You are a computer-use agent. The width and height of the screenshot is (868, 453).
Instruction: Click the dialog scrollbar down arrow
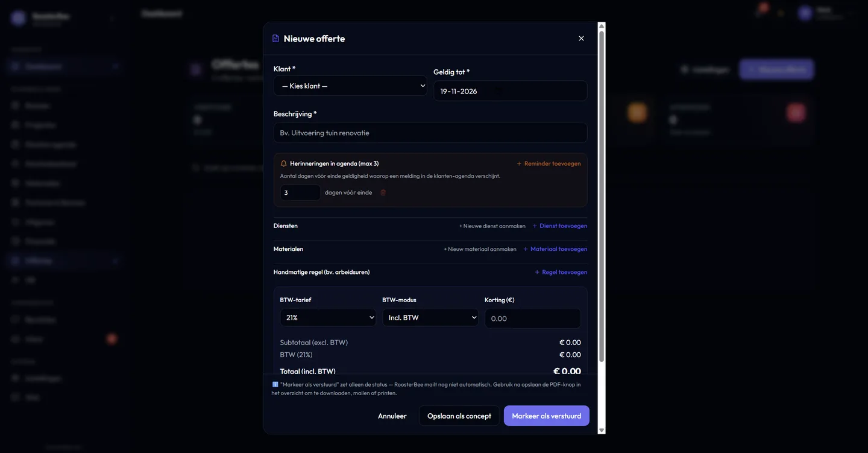tap(601, 430)
